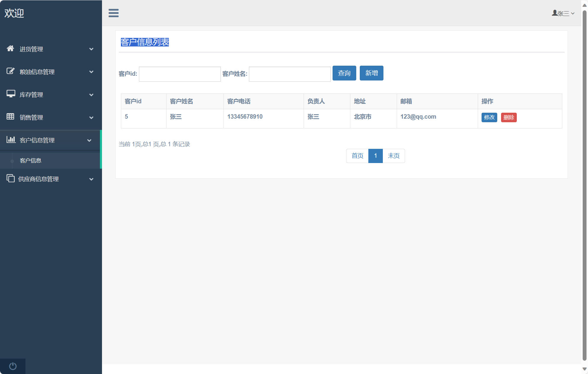Viewport: 588px width, 374px height.
Task: Click the table grid icon beside 销售管理
Action: click(x=10, y=117)
